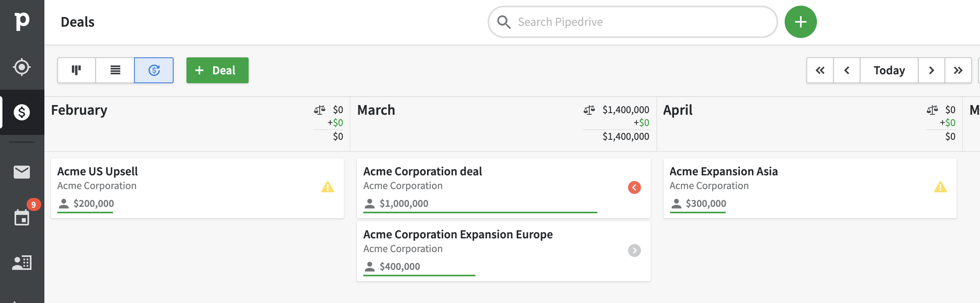
Task: Click gray arrow on Expansion Europe deal
Action: click(634, 250)
